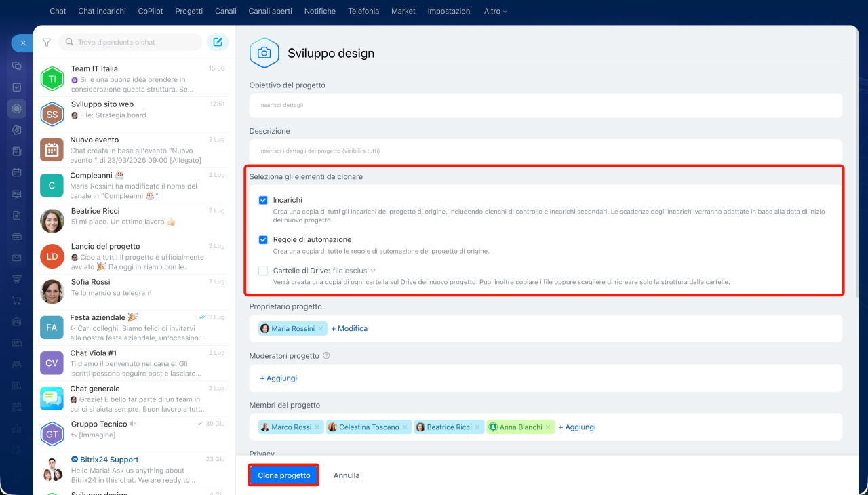Viewport: 868px width, 495px height.
Task: Open the Festa aziendale chat
Action: point(134,328)
